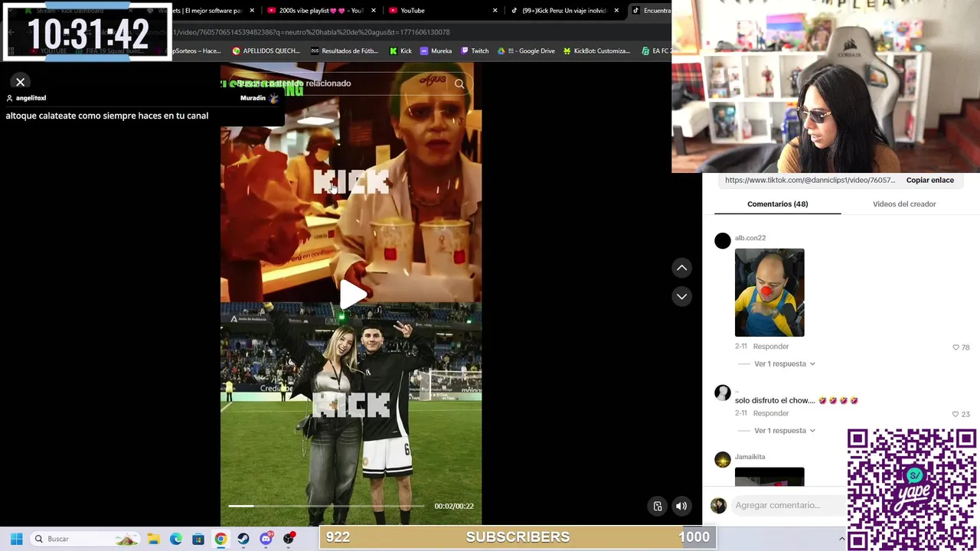Open the EA FC bookmark

coord(656,51)
